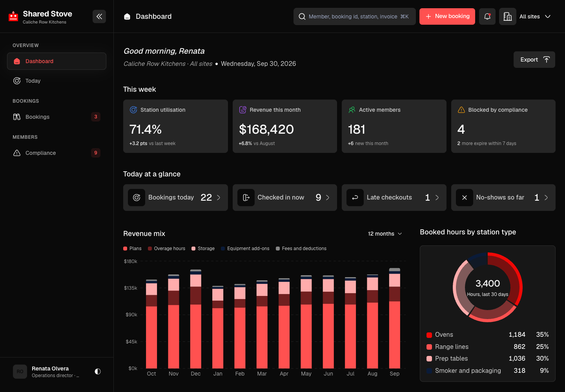The image size is (565, 392).
Task: Create a New booking
Action: click(447, 16)
